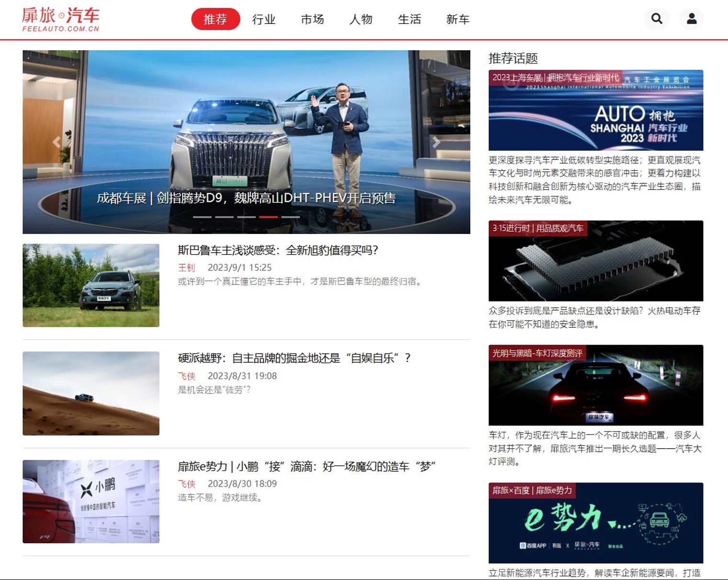Open the 新车 nav item
This screenshot has width=728, height=580.
[457, 20]
